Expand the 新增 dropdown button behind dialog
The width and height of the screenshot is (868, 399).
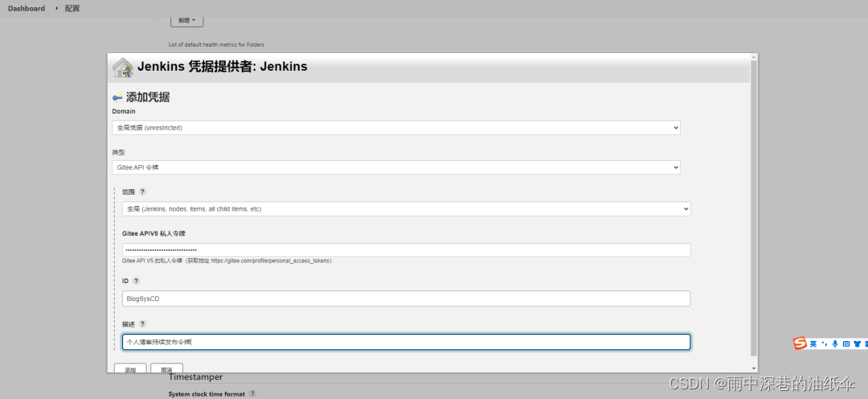tap(186, 20)
